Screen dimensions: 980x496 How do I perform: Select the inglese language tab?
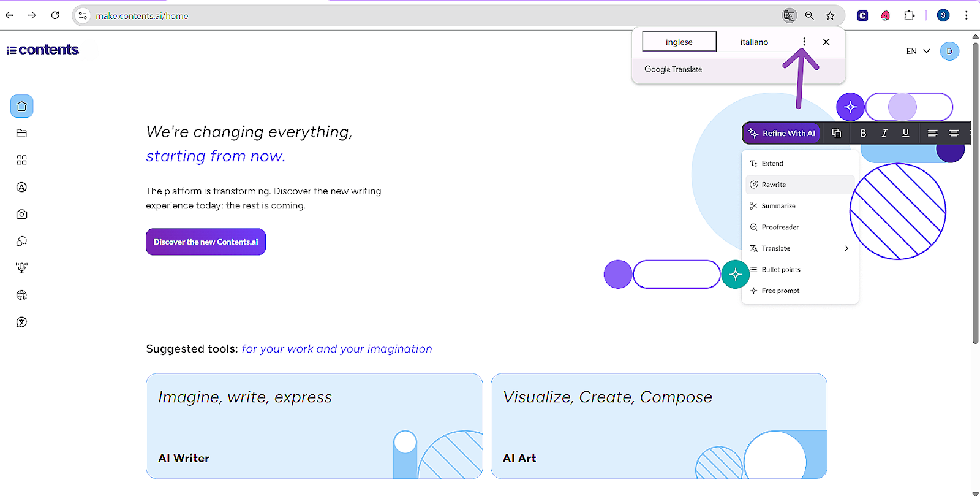pos(679,42)
